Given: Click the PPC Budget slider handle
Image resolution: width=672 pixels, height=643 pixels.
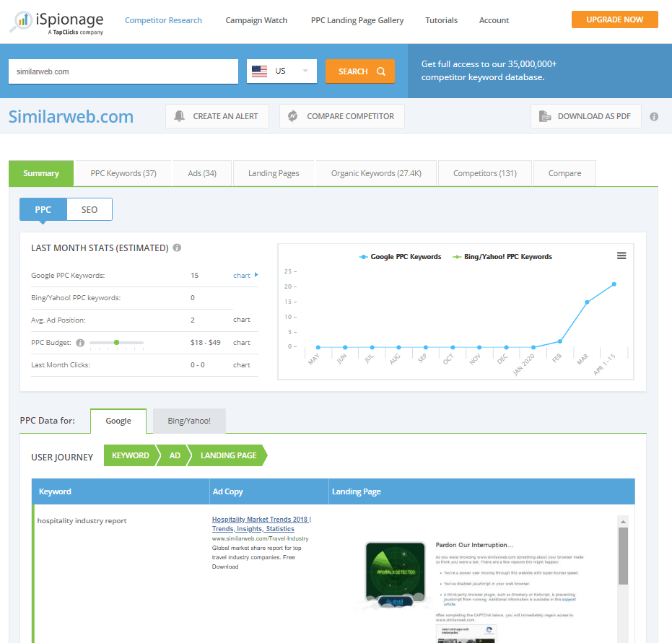Looking at the screenshot, I should (x=117, y=342).
